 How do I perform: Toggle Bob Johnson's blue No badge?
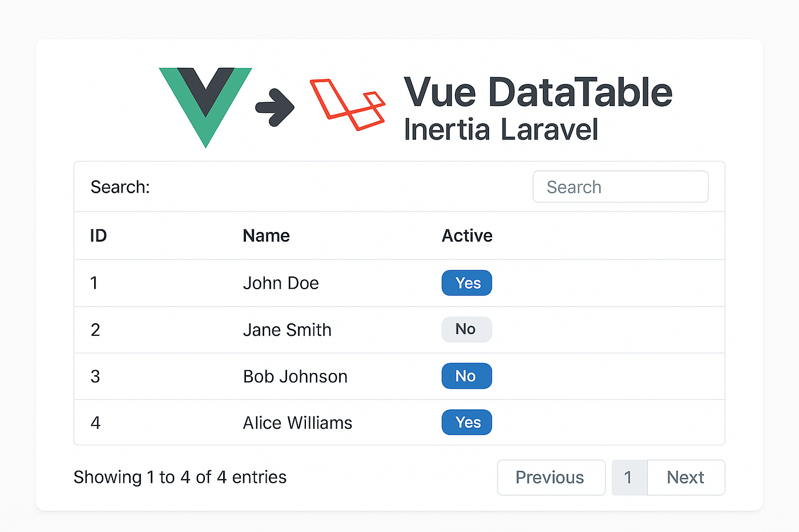(x=467, y=376)
